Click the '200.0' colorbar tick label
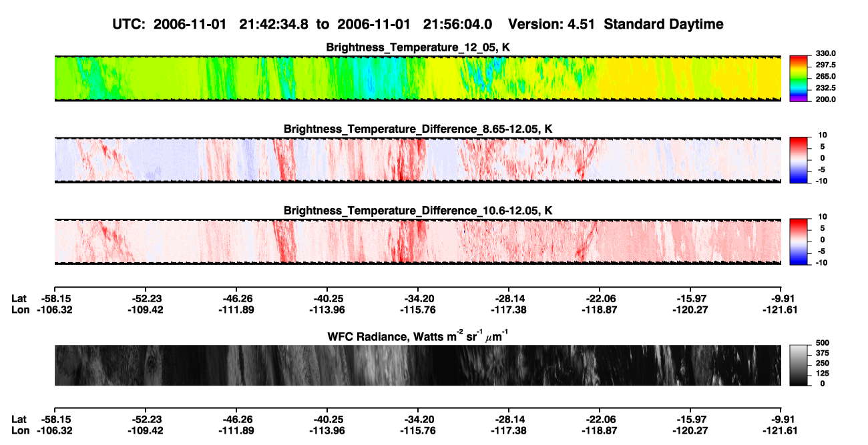868x445 pixels. point(825,99)
